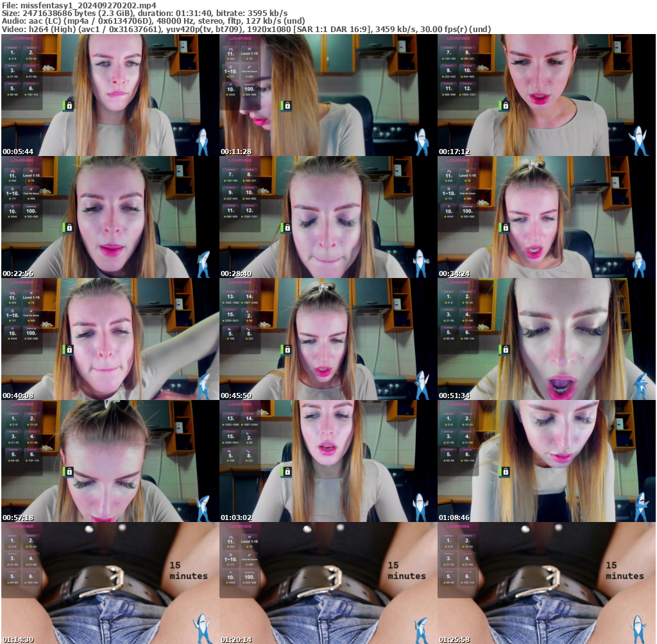Click the padlock icon in the 00:40:08 frame
Screen dimensions: 657x644
click(69, 350)
